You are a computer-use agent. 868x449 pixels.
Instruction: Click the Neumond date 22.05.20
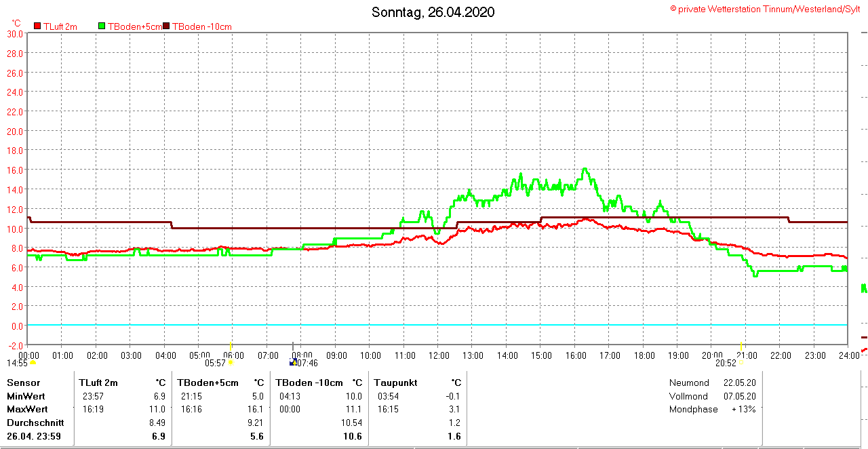(738, 383)
